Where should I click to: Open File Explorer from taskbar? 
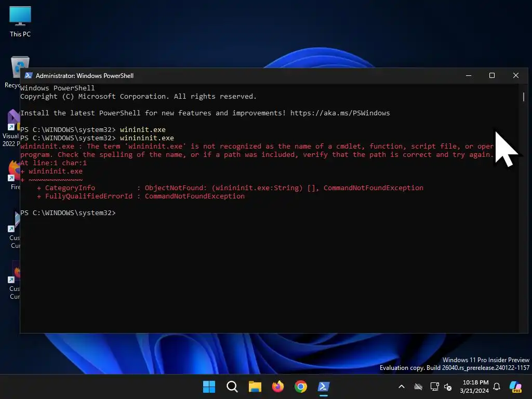255,387
